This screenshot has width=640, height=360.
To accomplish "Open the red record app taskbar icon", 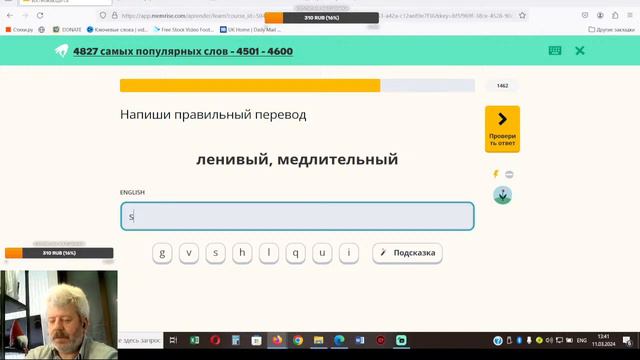I will coord(380,340).
